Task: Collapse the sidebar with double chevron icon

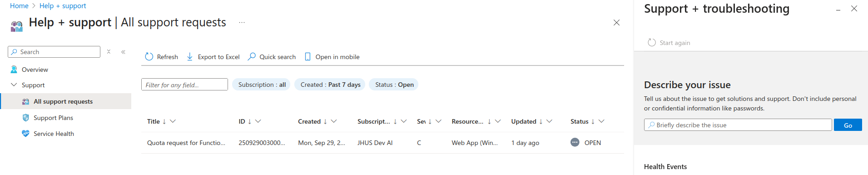Action: coord(123,52)
